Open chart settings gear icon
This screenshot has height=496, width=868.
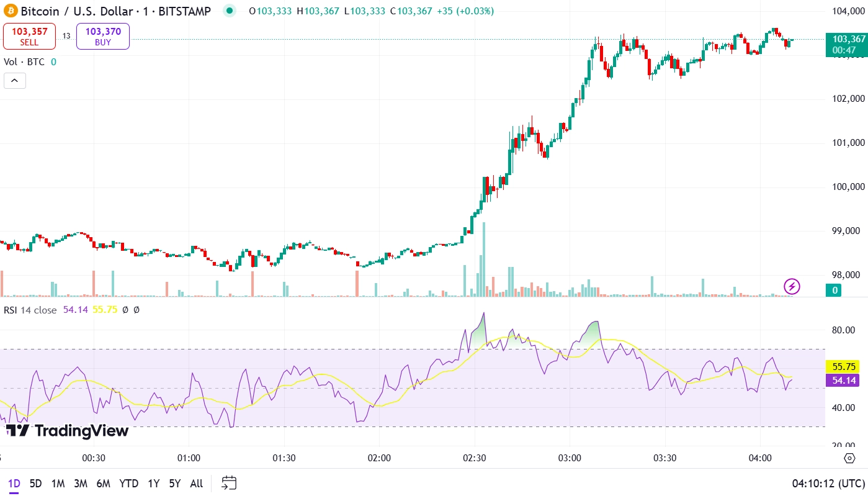[849, 458]
